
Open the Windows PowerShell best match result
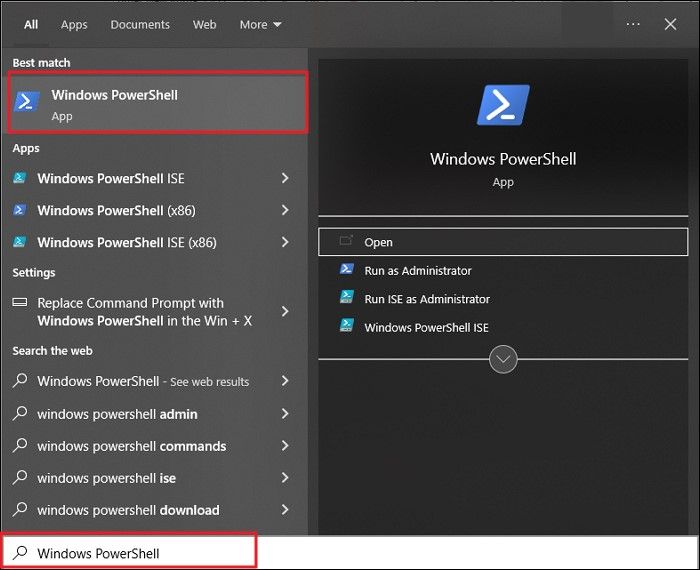[x=157, y=103]
